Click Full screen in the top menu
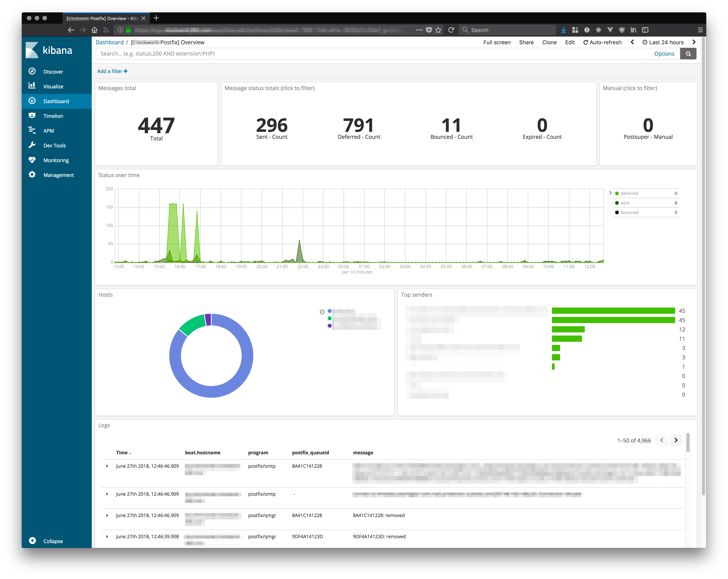Viewport: 728px width, 579px height. 497,42
